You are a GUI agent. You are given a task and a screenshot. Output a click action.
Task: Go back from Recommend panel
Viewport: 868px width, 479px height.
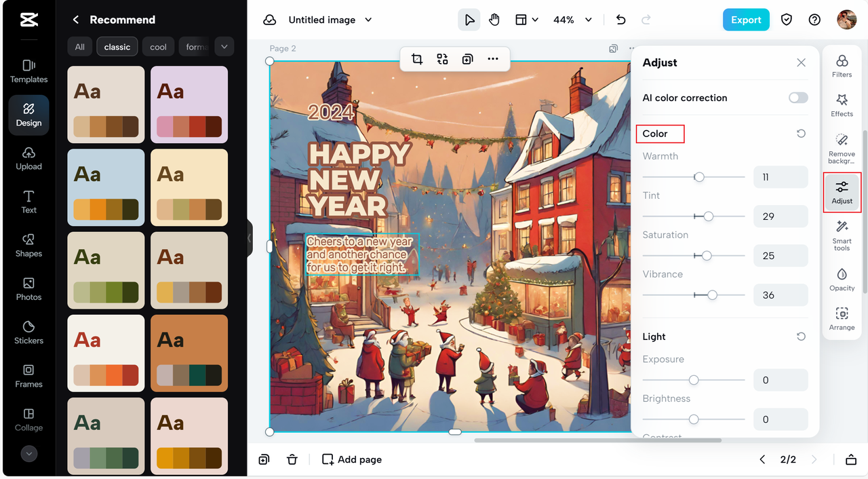pyautogui.click(x=76, y=20)
